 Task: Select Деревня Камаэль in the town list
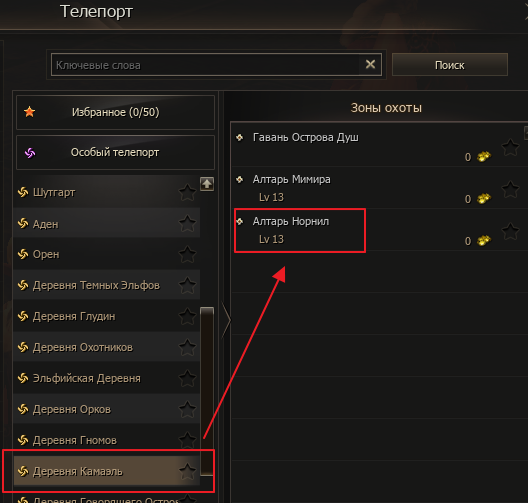(x=107, y=471)
